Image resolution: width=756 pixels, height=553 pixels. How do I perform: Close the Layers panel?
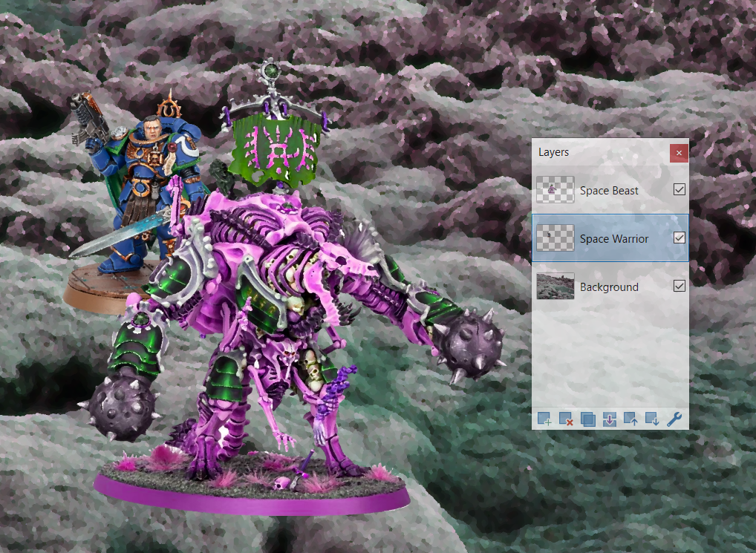tap(679, 153)
